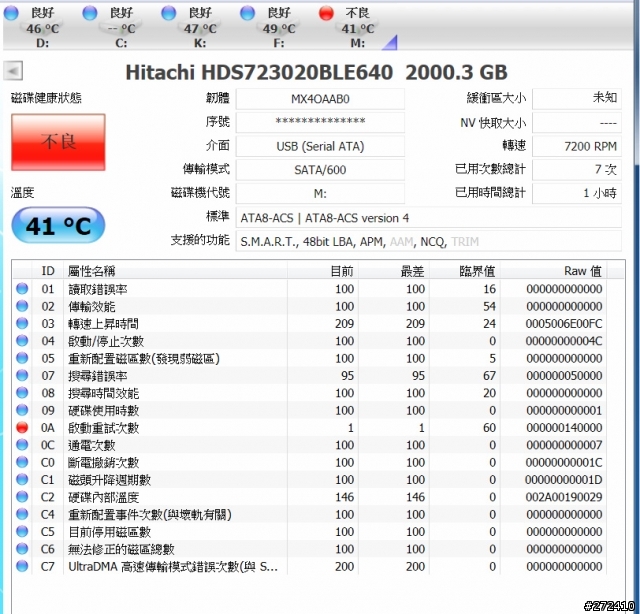Screen dimensions: 640x614
Task: Click the firmware field MX4OAAB0
Action: (x=320, y=99)
